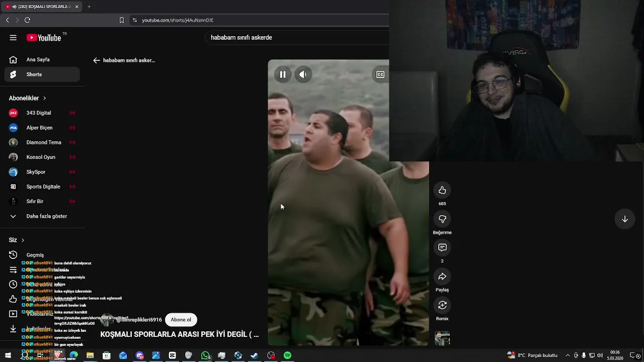Image resolution: width=644 pixels, height=362 pixels.
Task: Open Konsol Oyun channel subscription
Action: tap(42, 157)
